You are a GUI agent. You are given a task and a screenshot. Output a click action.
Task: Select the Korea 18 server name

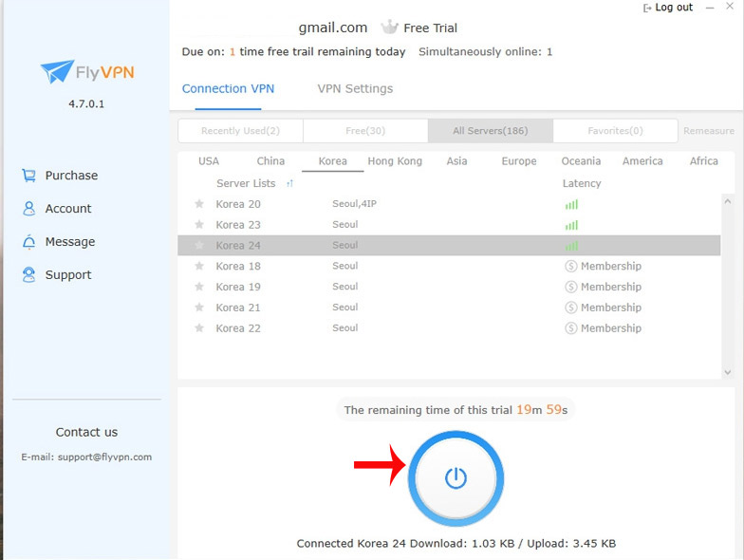coord(238,266)
